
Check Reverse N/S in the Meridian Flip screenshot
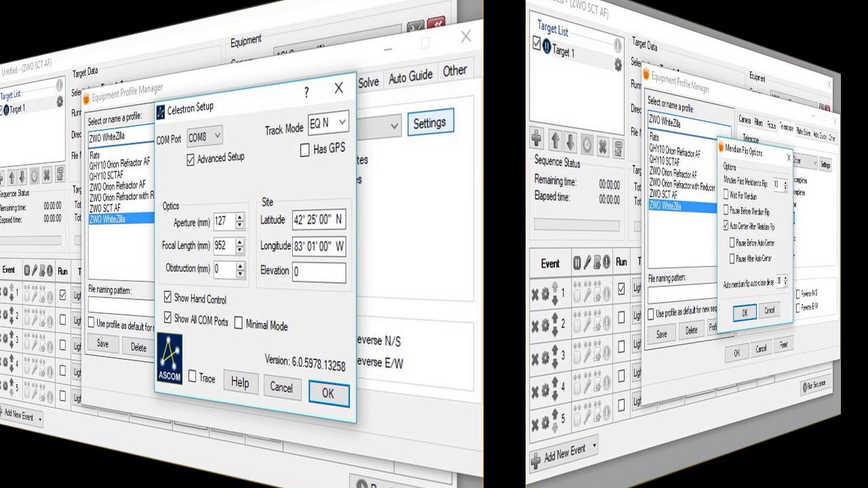(x=799, y=293)
